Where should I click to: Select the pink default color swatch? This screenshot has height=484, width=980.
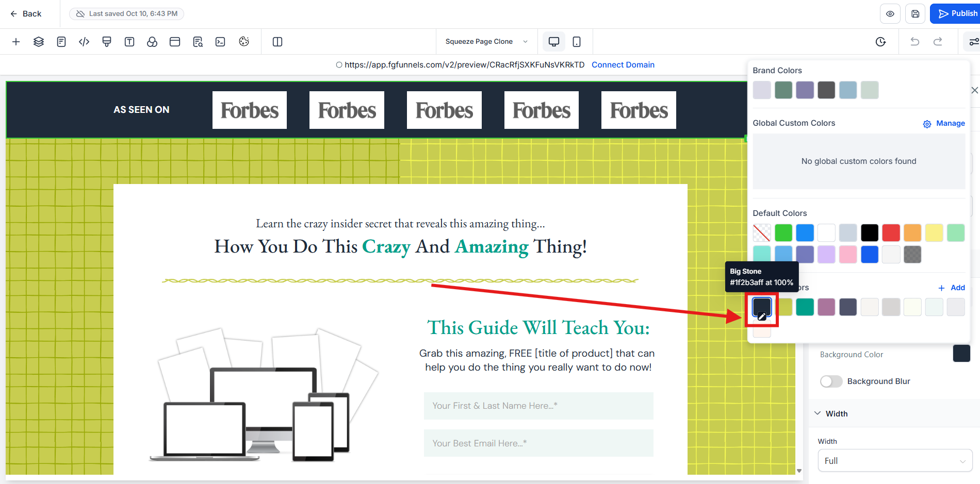pos(848,255)
